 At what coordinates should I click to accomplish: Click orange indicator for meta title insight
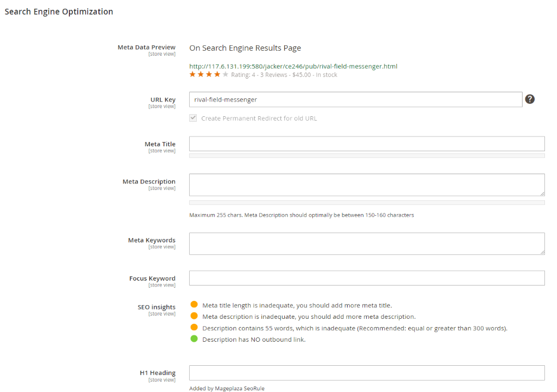pyautogui.click(x=194, y=305)
